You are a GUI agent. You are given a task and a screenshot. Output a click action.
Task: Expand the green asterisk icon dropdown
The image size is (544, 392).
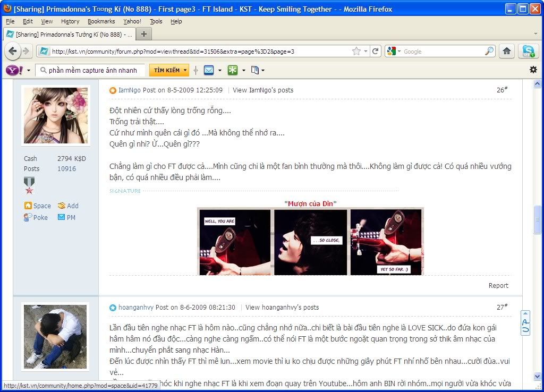tap(243, 71)
